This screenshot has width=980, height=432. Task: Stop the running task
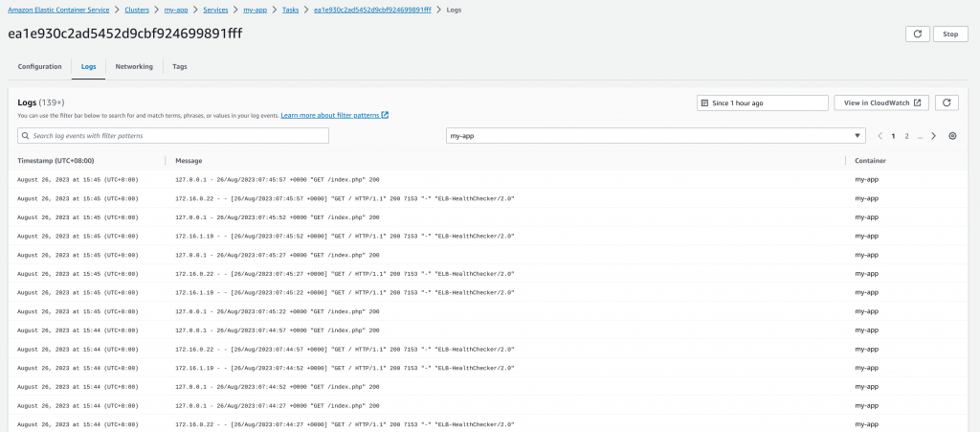[950, 34]
